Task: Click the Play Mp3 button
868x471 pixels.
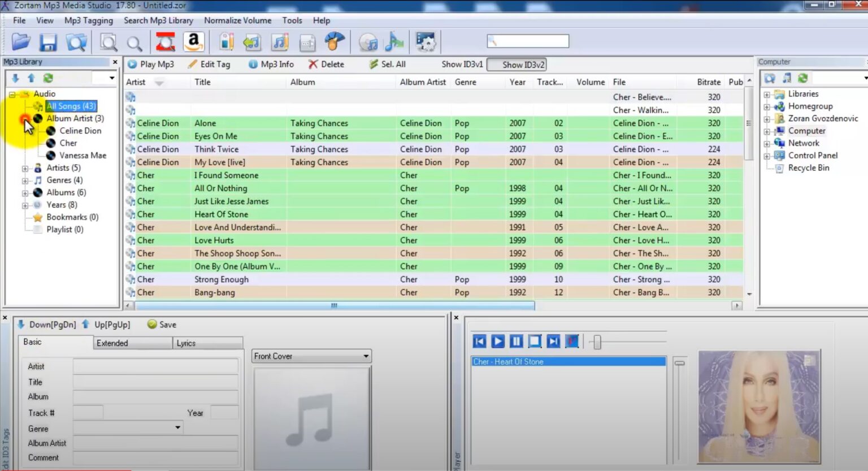Action: click(151, 64)
